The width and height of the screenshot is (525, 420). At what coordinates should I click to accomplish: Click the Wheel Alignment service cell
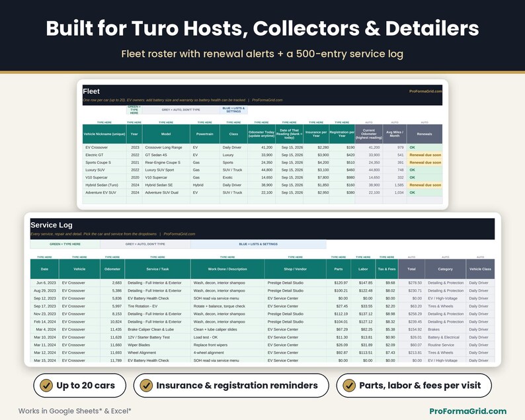click(157, 353)
